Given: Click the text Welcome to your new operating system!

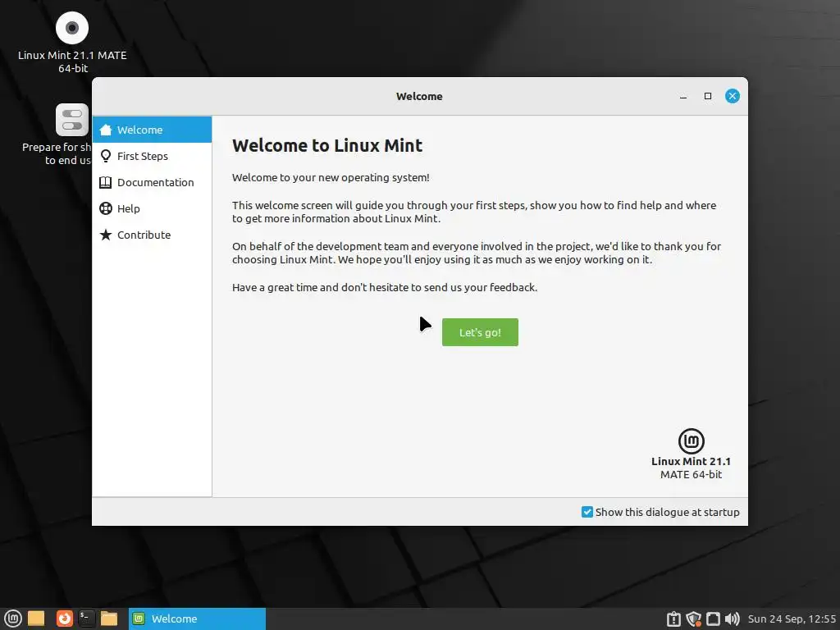Looking at the screenshot, I should click(331, 177).
